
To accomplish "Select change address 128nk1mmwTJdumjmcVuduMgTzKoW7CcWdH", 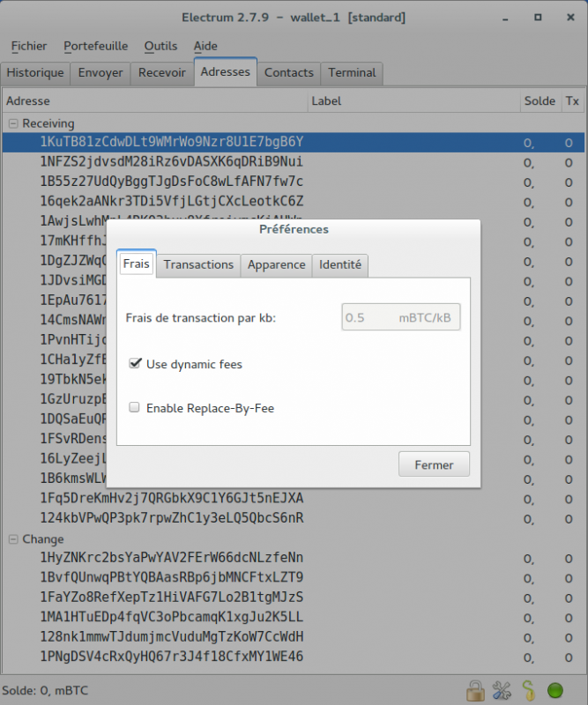I will pyautogui.click(x=294, y=637).
